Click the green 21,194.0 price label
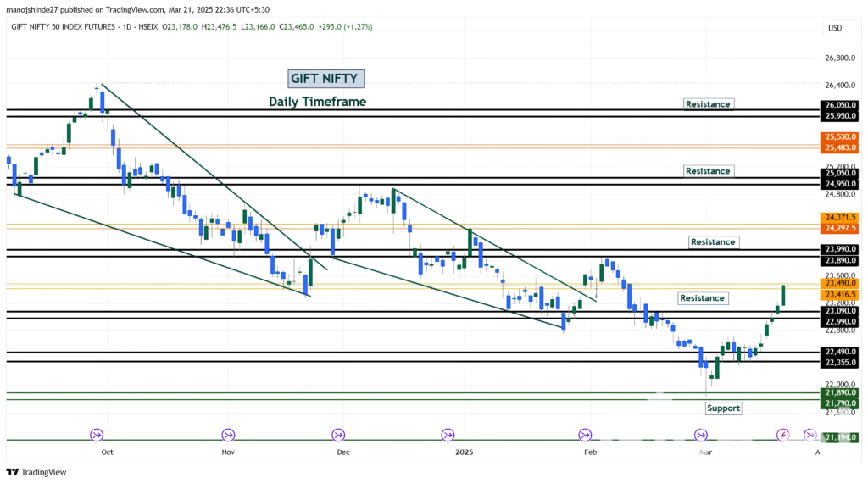This screenshot has height=483, width=868. tap(840, 437)
